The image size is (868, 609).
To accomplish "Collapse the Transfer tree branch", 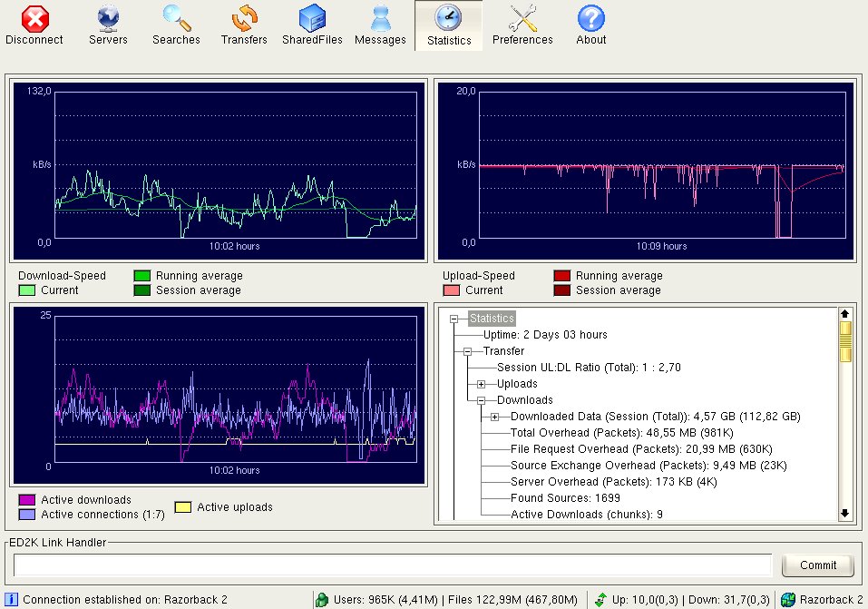I will [x=468, y=351].
